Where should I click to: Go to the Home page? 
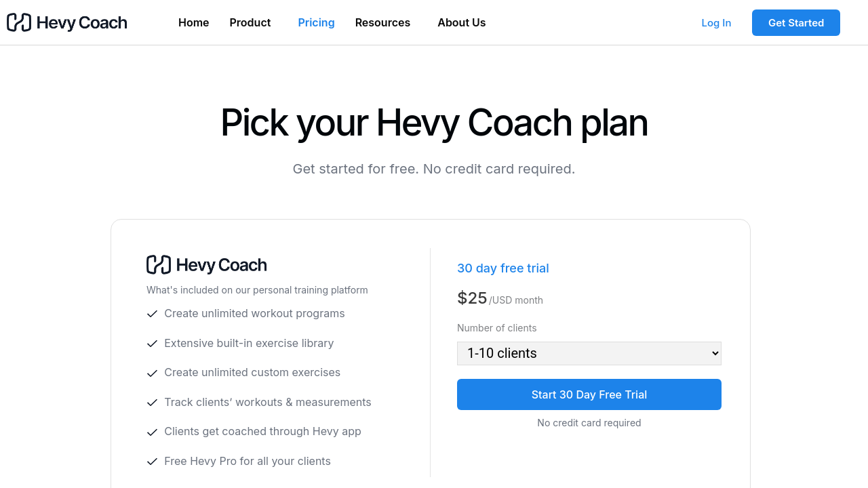(x=193, y=22)
